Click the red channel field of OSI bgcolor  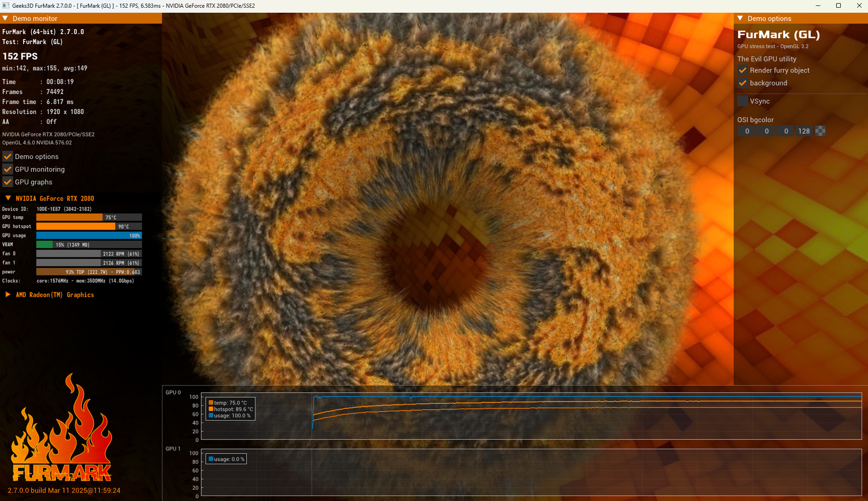746,131
